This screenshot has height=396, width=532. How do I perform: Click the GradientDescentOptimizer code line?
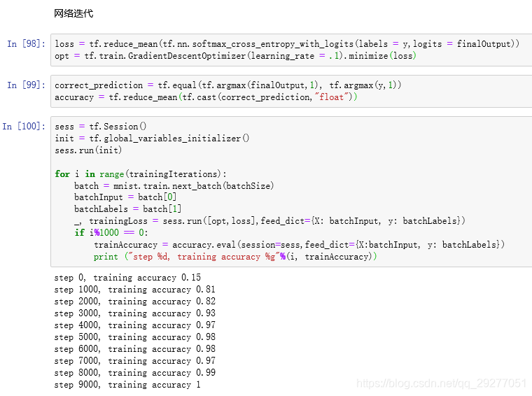[235, 56]
